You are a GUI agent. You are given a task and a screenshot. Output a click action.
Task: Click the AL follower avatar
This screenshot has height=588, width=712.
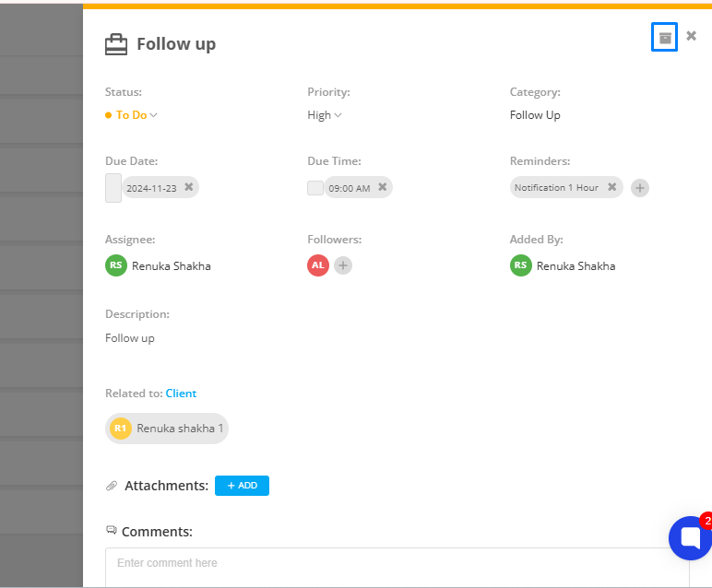click(x=318, y=265)
